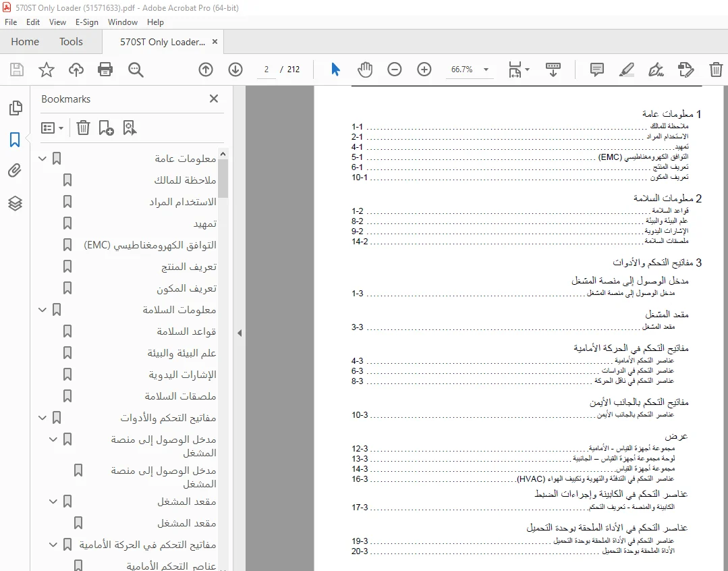The height and width of the screenshot is (571, 728).
Task: Open the Window menu
Action: (123, 22)
